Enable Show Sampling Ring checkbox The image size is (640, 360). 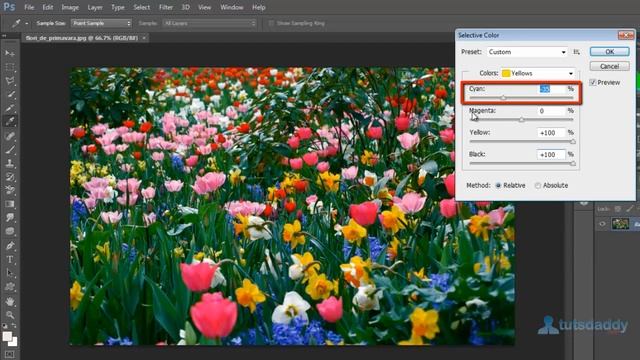[x=271, y=23]
